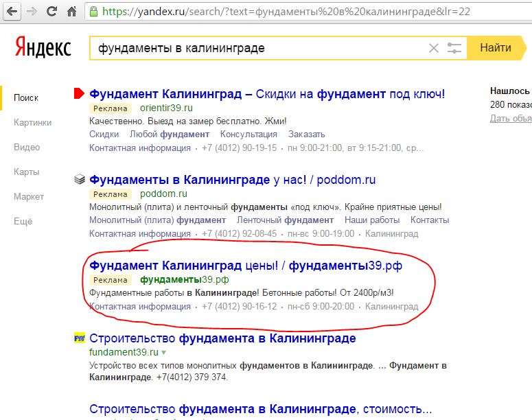This screenshot has height=420, width=532.
Task: Click phone number +7 (4012) 90-19-15
Action: pos(239,148)
